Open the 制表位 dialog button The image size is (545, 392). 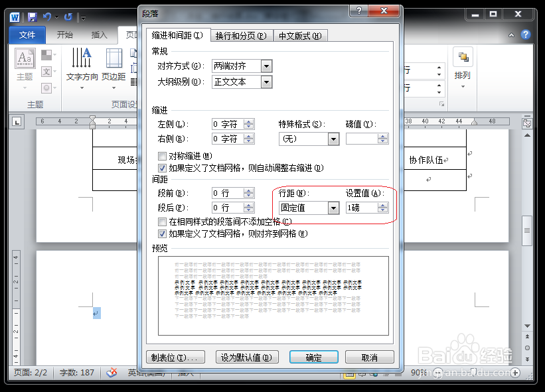(x=175, y=357)
